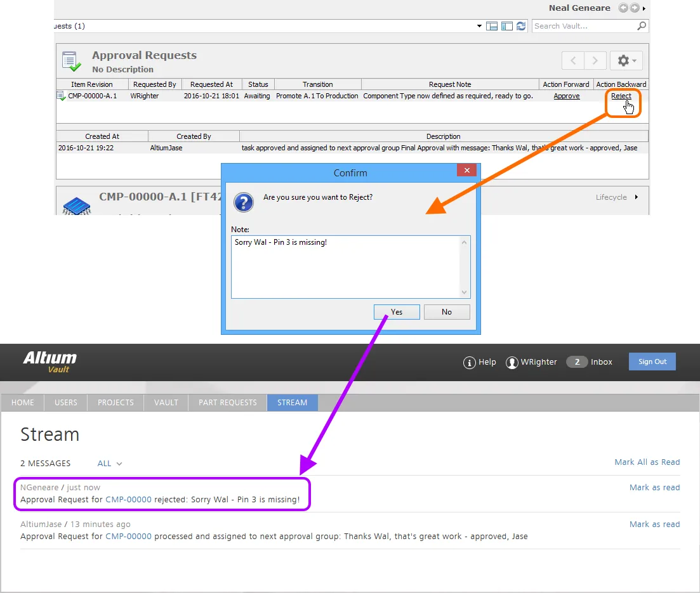Click the Item Revision column header
This screenshot has width=700, height=593.
point(92,84)
